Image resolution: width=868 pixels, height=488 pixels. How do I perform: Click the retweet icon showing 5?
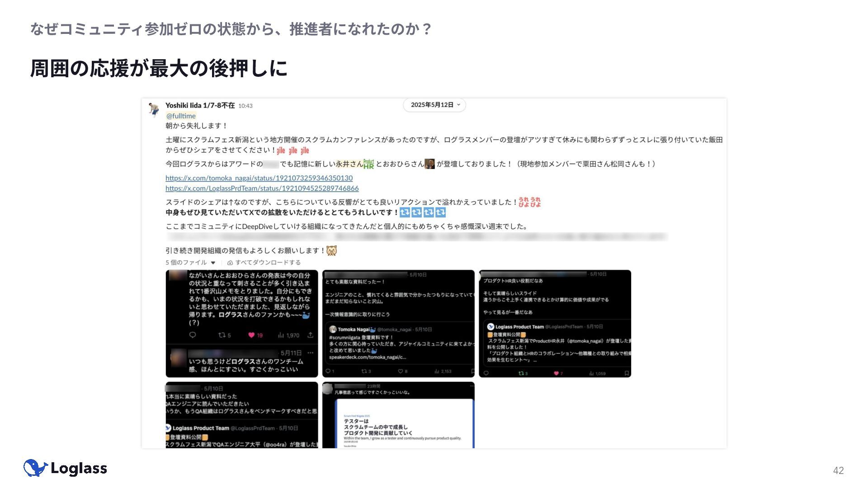[x=222, y=335]
